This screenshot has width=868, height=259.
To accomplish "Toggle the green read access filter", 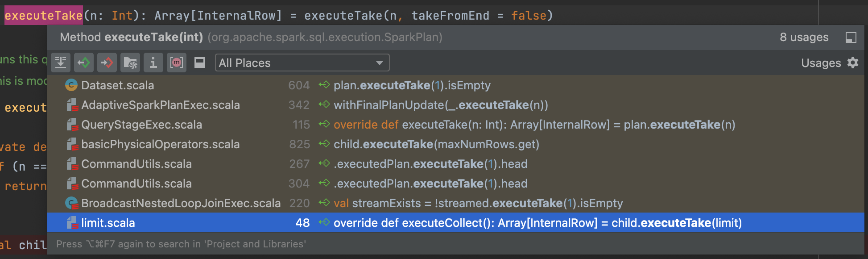I will (84, 63).
